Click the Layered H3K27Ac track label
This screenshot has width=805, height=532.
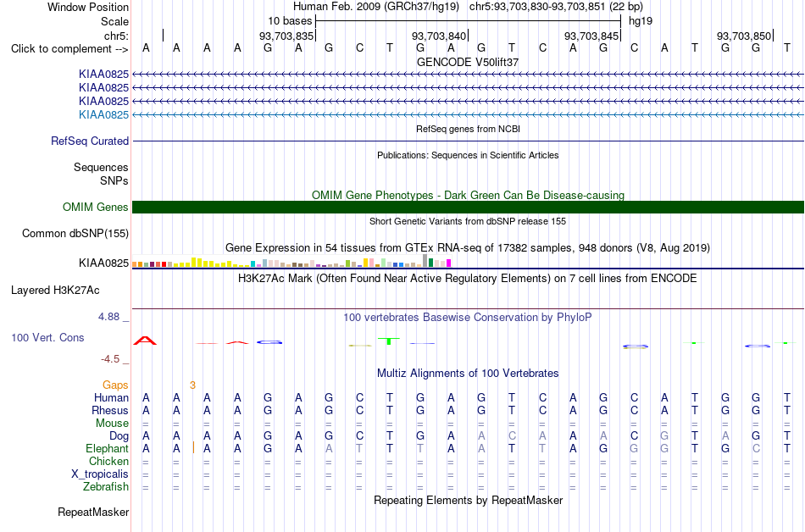pyautogui.click(x=55, y=291)
